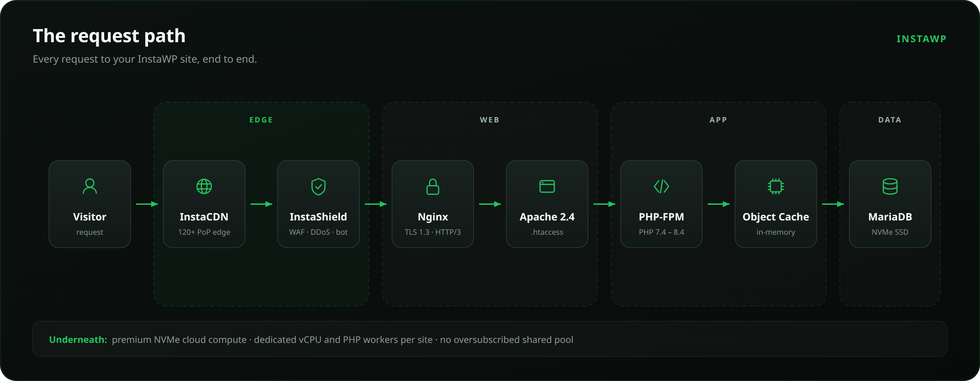Click the DATA group label
Image resolution: width=980 pixels, height=381 pixels.
point(890,120)
